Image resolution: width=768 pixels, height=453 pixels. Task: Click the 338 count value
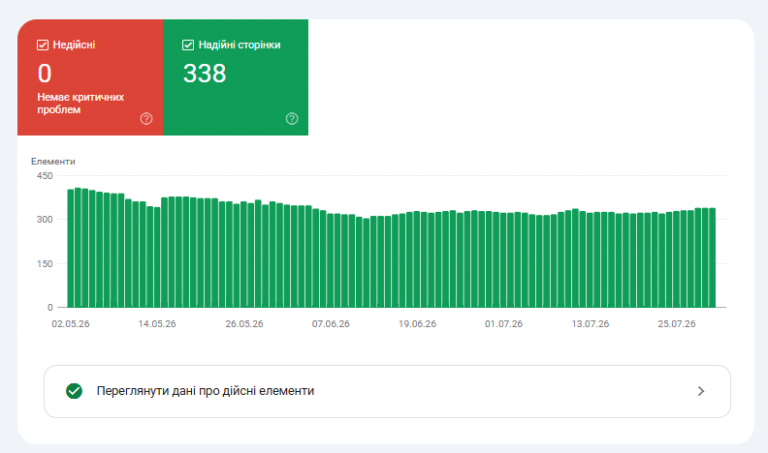point(205,73)
